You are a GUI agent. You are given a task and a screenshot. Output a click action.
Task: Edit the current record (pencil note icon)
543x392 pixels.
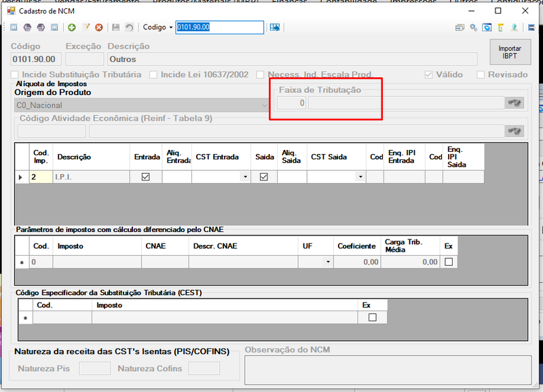click(x=86, y=27)
